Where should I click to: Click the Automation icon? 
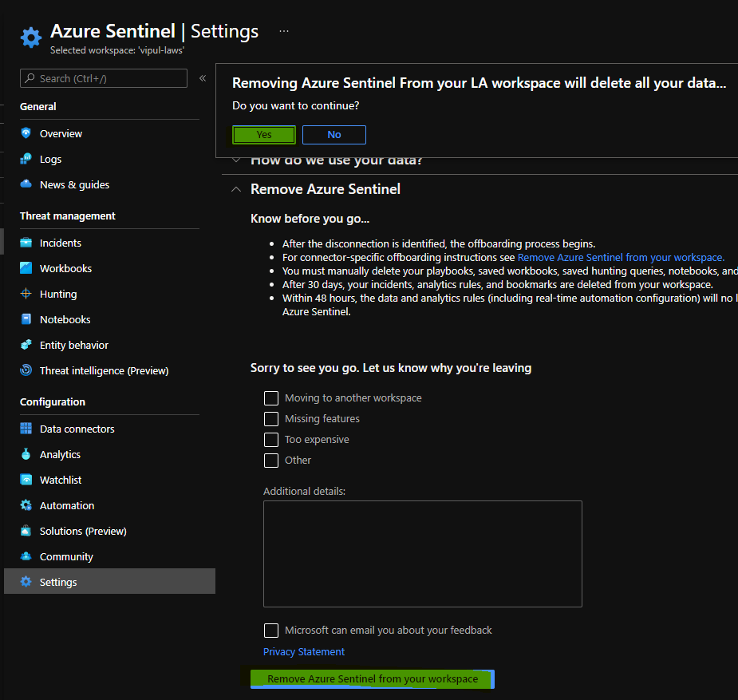pos(27,504)
